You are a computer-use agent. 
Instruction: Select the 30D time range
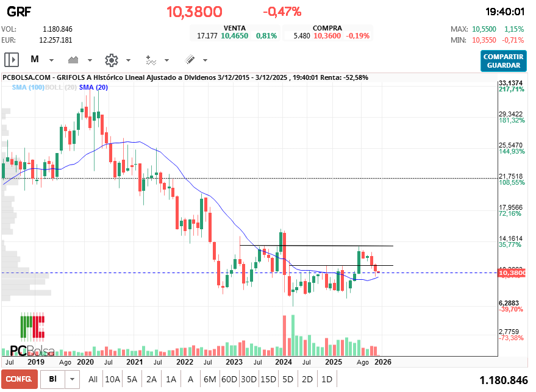[249, 379]
